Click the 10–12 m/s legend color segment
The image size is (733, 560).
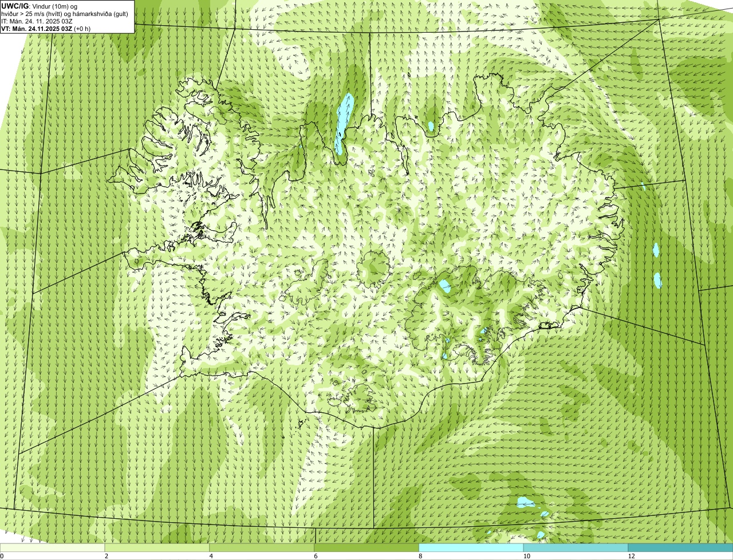[x=576, y=547]
